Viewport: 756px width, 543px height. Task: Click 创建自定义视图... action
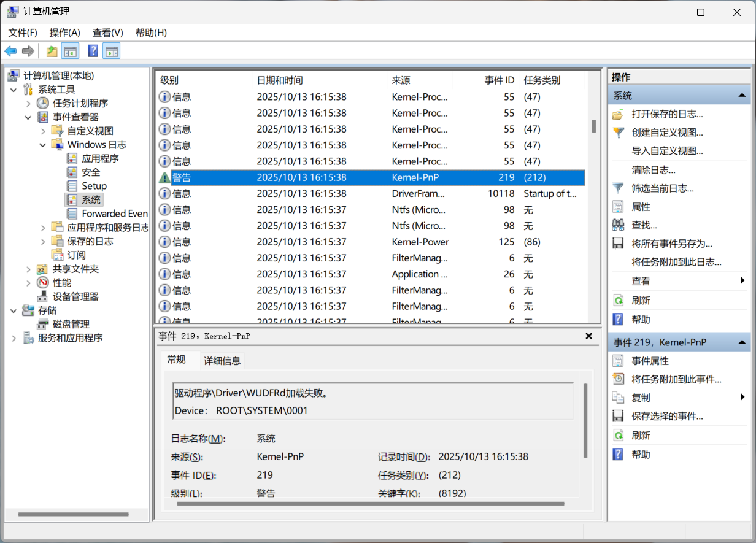[x=668, y=133]
